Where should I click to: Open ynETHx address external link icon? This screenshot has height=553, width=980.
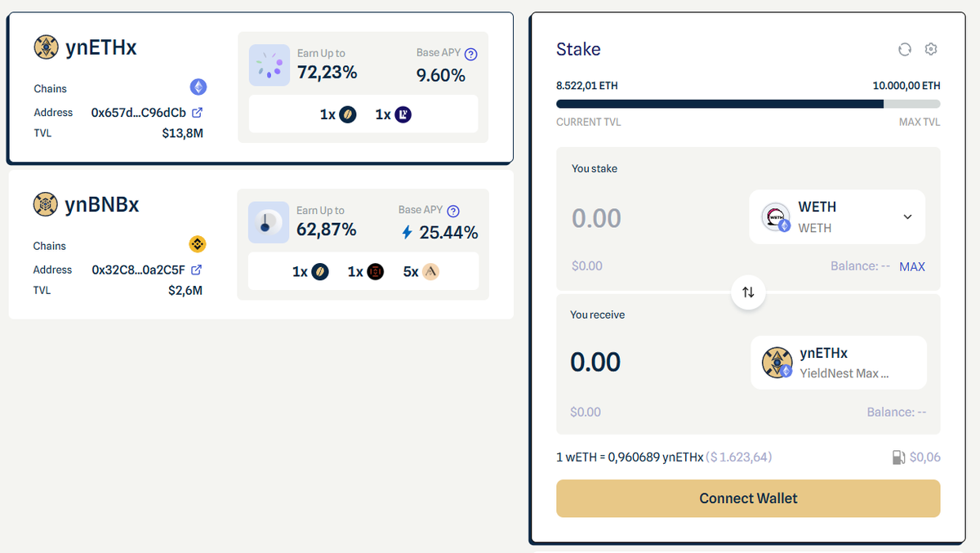point(197,113)
